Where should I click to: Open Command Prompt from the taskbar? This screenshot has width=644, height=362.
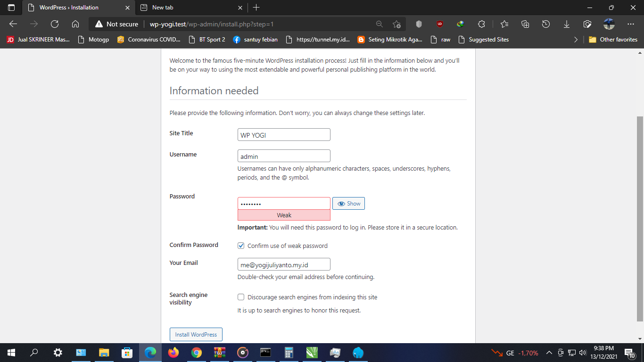click(x=266, y=353)
